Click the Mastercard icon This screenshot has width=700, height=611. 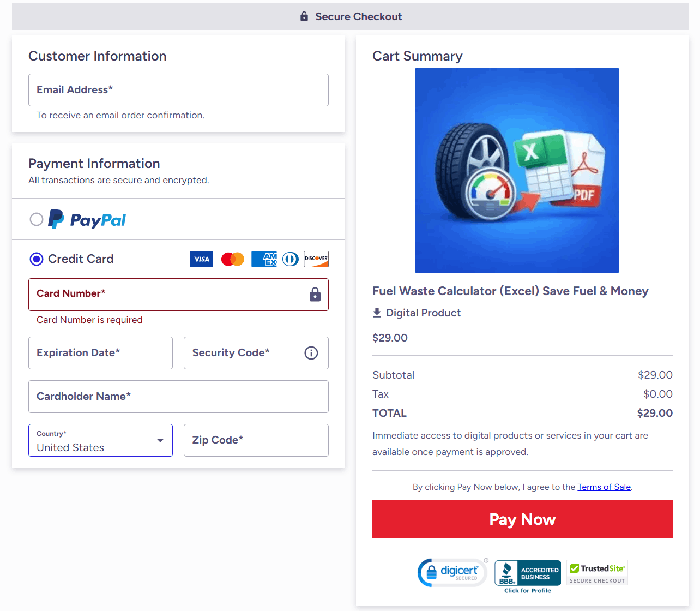pos(232,259)
